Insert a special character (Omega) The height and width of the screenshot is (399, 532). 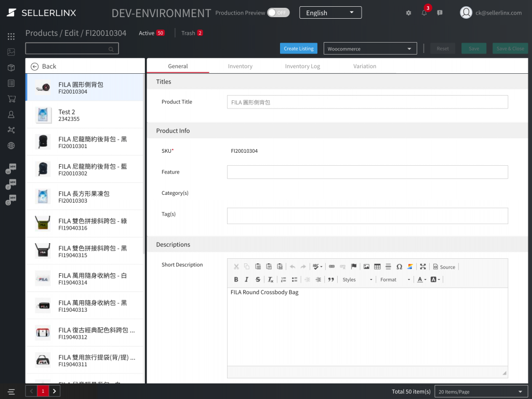(400, 267)
